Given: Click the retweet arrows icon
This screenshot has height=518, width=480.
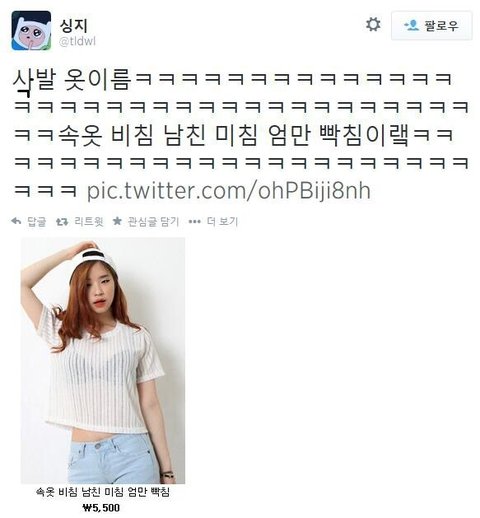Looking at the screenshot, I should click(x=62, y=221).
